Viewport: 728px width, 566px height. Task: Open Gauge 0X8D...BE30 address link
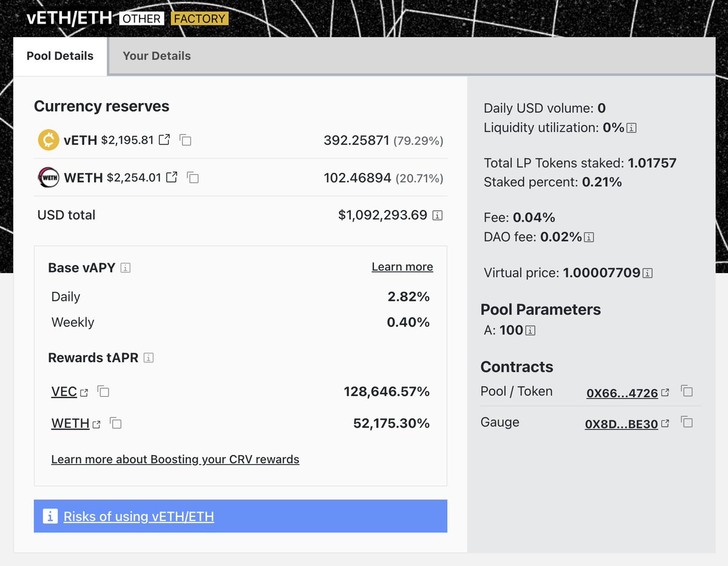pos(621,424)
